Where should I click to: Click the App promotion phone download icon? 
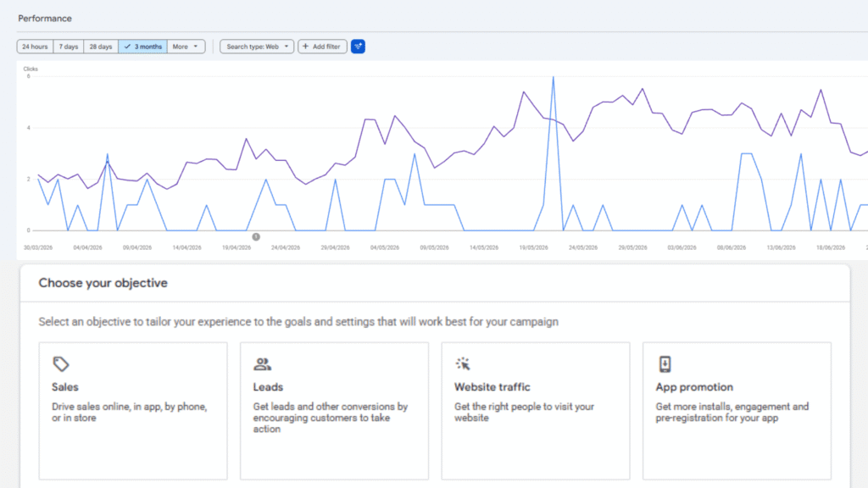(665, 364)
